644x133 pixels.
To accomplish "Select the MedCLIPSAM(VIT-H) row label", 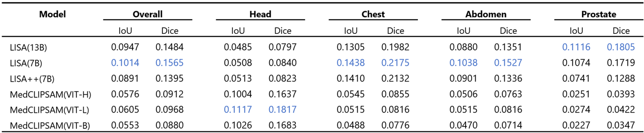I will (51, 95).
